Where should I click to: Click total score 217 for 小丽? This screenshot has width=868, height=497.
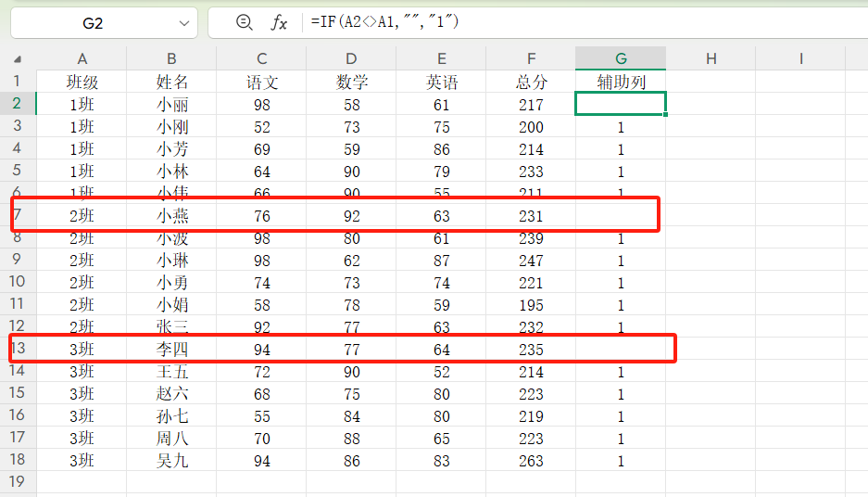pos(531,104)
